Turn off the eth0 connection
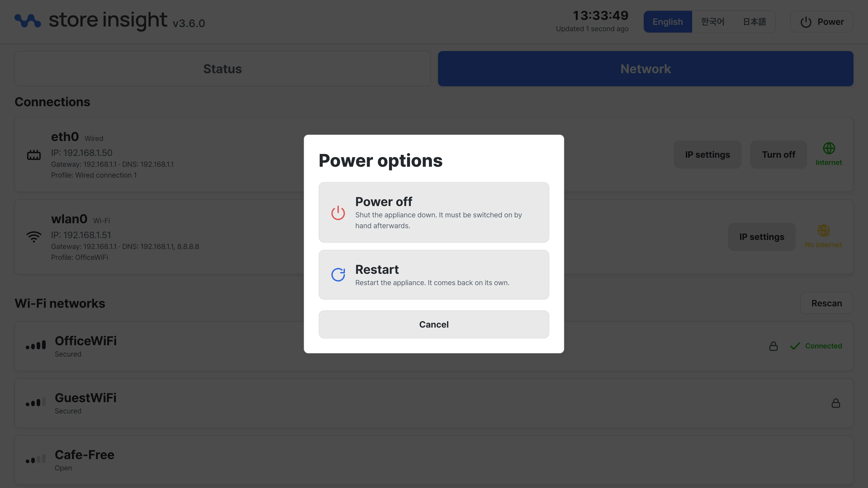The image size is (868, 488). click(x=778, y=155)
